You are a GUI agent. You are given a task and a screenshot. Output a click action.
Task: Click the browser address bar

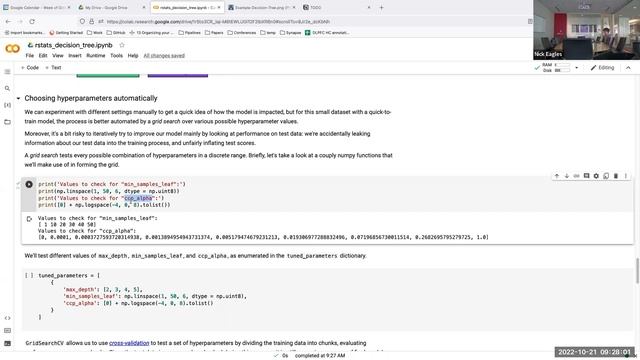tap(302, 21)
